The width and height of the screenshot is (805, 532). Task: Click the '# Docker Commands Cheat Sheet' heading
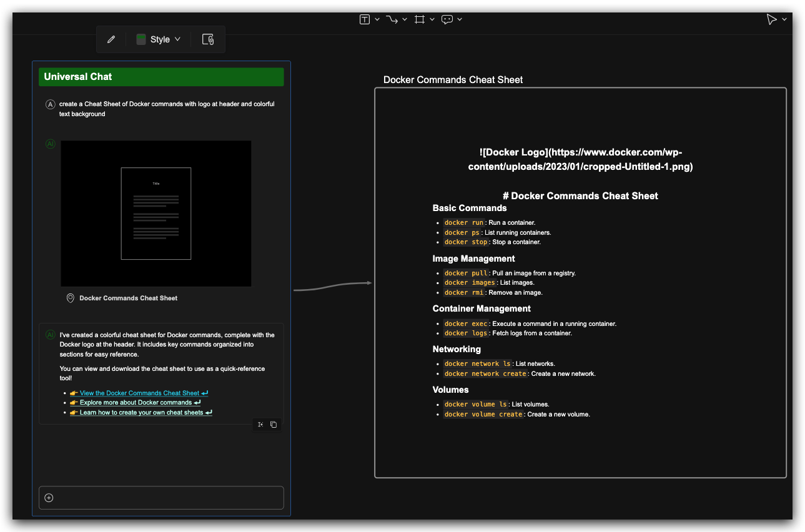(580, 196)
